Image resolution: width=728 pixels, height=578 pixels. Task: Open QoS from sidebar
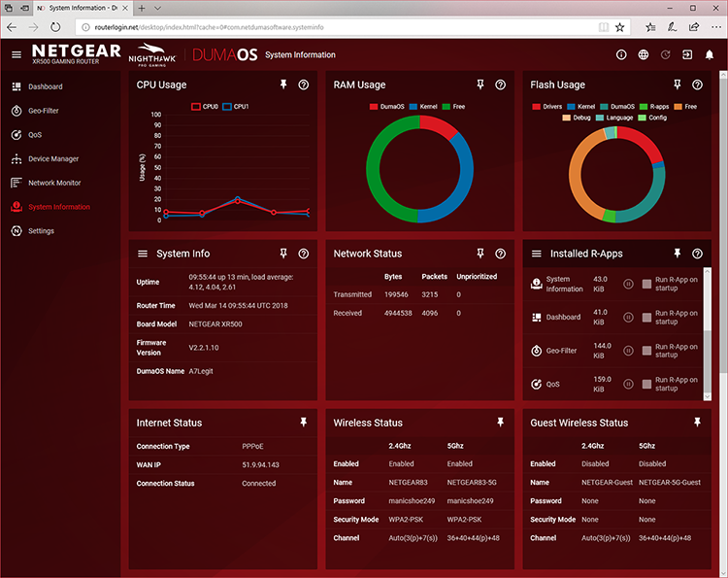point(27,135)
